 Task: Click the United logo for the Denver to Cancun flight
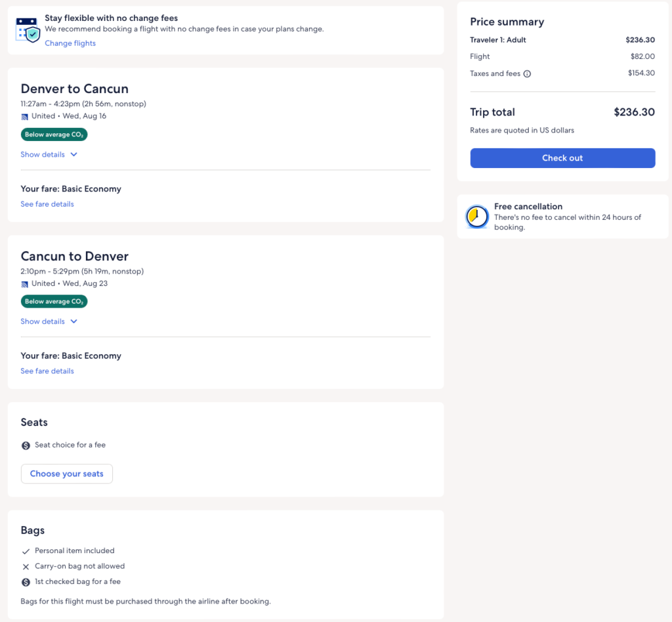(x=25, y=117)
